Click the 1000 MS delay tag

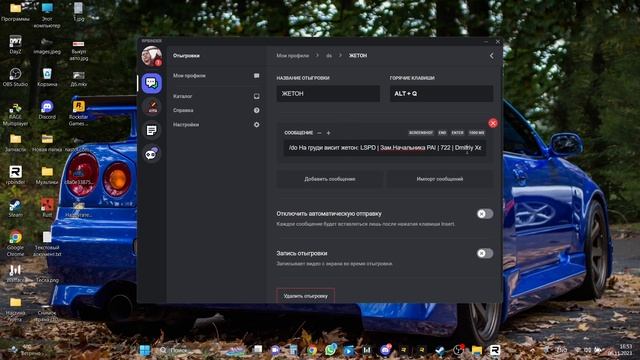click(x=476, y=133)
